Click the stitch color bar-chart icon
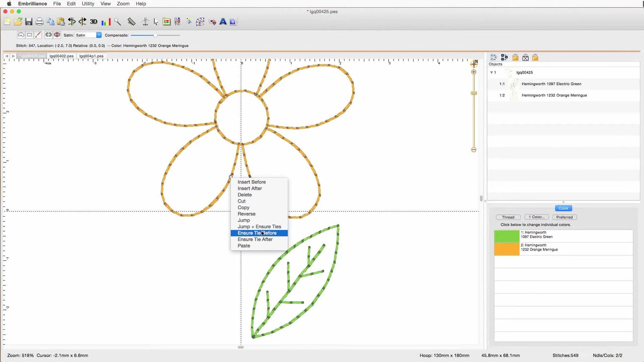Viewport: 644px width, 362px height. (106, 22)
